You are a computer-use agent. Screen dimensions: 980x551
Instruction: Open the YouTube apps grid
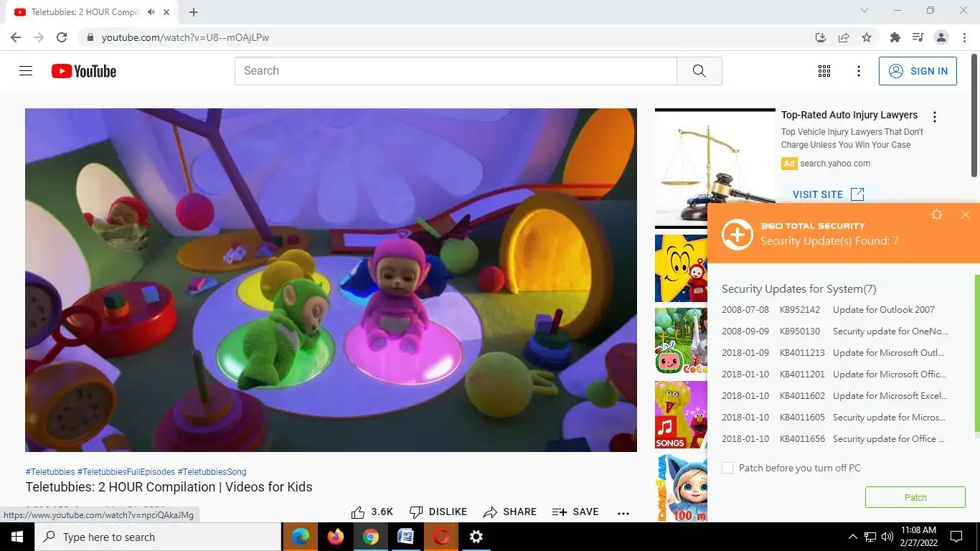[x=824, y=71]
